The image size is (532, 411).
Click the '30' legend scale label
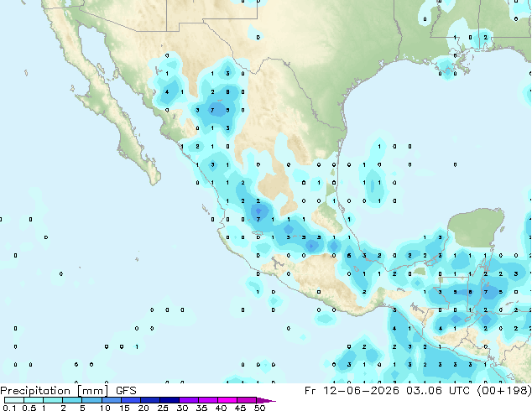pos(182,408)
